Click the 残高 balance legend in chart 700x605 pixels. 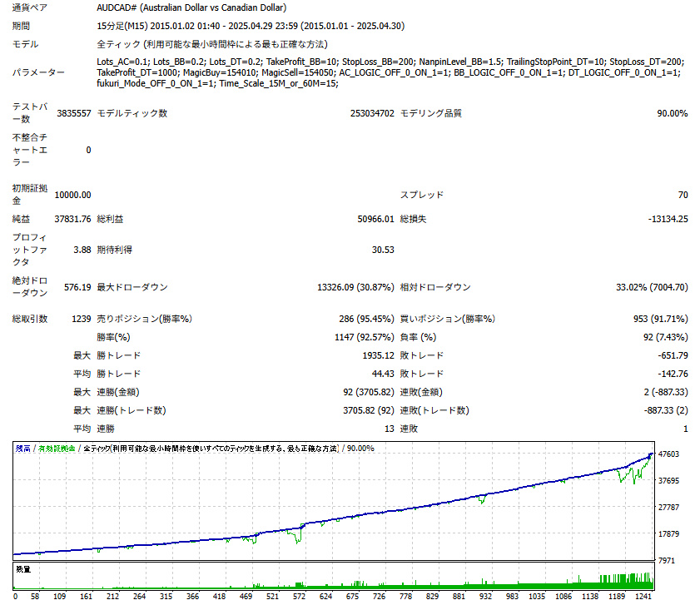tap(22, 449)
